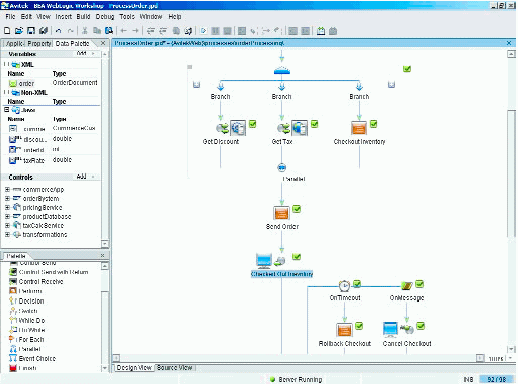Open the Tools menu
The height and width of the screenshot is (384, 518).
click(x=127, y=17)
